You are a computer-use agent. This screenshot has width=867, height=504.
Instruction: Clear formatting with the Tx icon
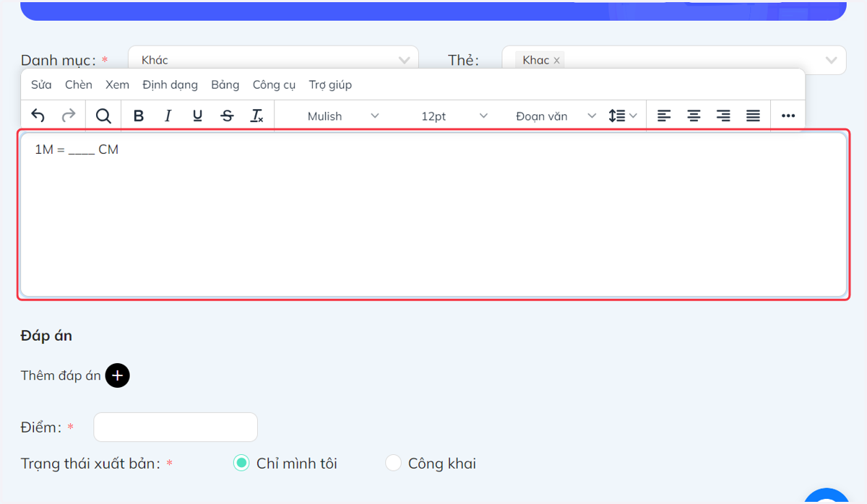[x=257, y=116]
